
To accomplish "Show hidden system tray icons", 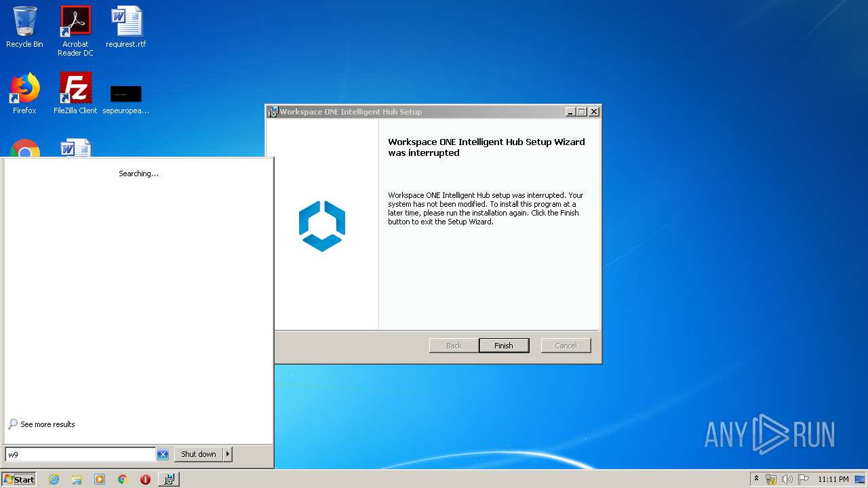I will (756, 479).
